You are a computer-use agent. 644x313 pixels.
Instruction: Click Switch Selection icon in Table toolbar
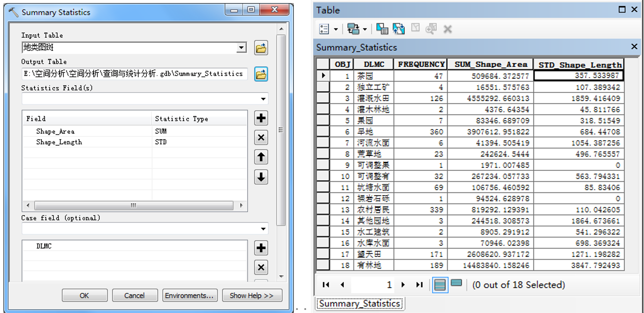coord(399,29)
